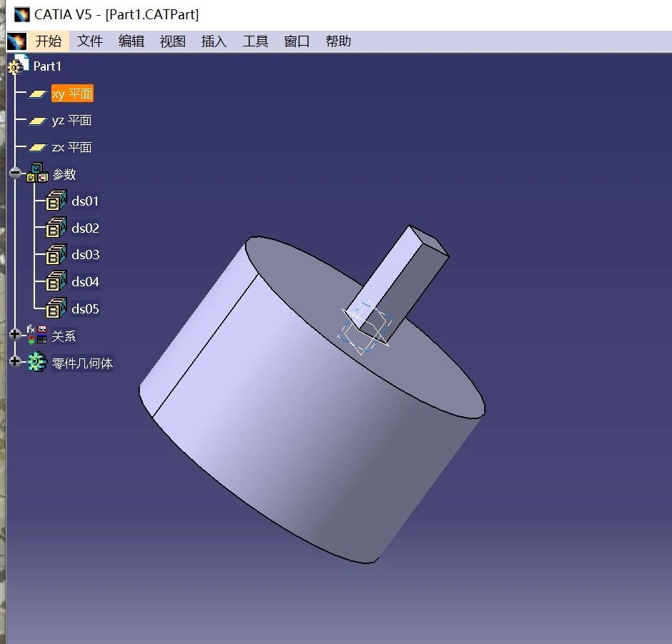Click the CATIA icon in the menu bar
Screen dimensions: 672x644
(16, 41)
